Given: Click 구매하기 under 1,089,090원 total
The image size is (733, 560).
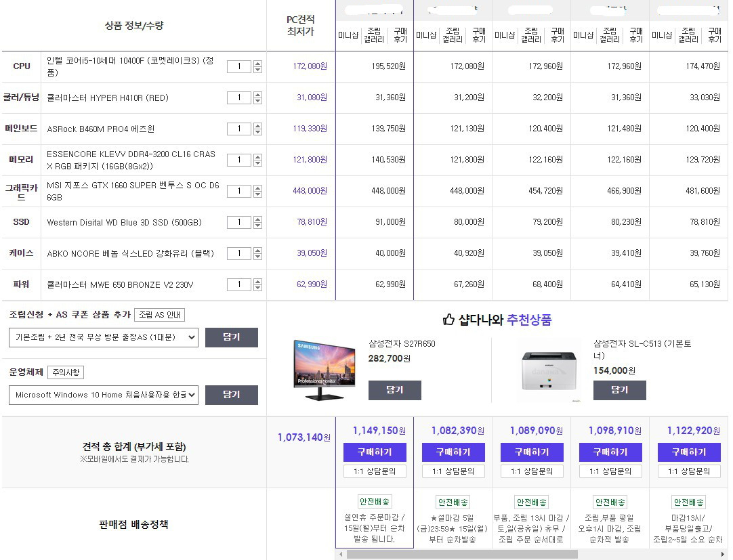Looking at the screenshot, I should (x=532, y=452).
